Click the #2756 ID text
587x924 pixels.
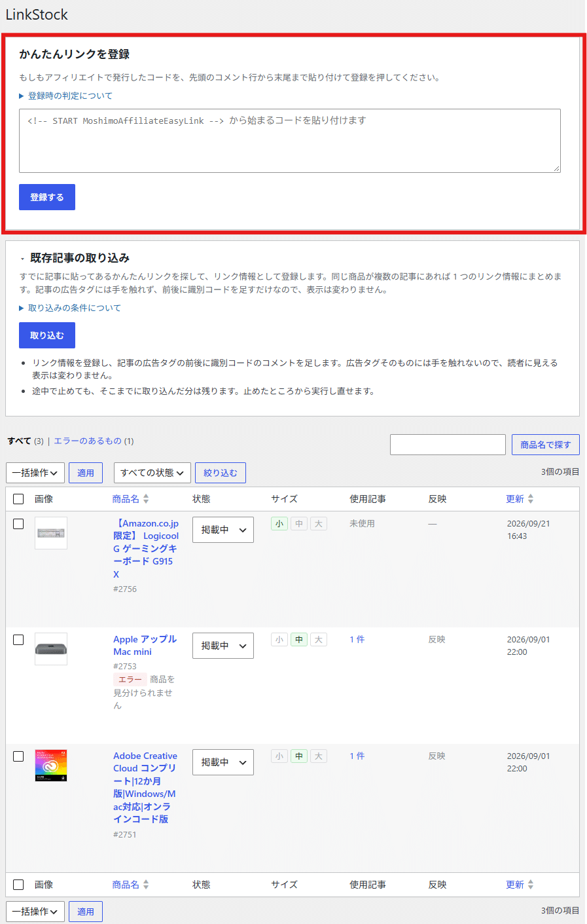pos(125,589)
